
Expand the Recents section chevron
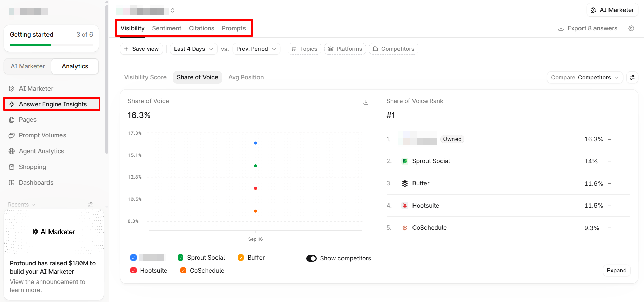(x=33, y=205)
